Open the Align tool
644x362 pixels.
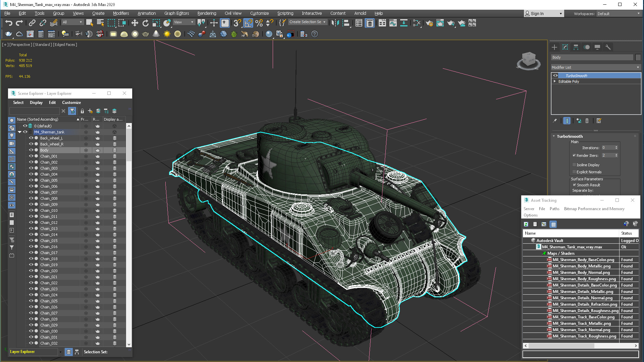pyautogui.click(x=346, y=23)
